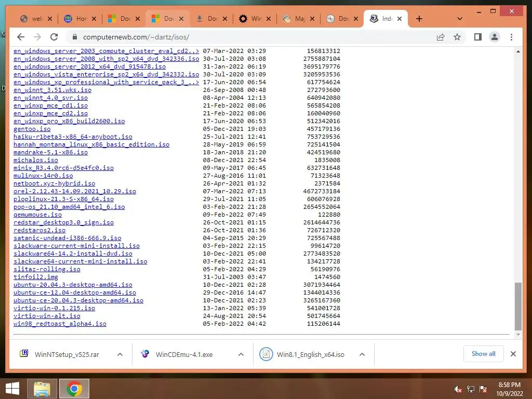Download slackware64-14.2-install-dvd.iso
Image resolution: width=532 pixels, height=399 pixels.
[73, 254]
